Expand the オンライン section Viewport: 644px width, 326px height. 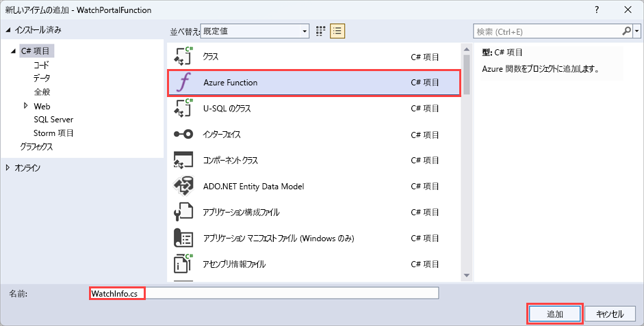[8, 167]
